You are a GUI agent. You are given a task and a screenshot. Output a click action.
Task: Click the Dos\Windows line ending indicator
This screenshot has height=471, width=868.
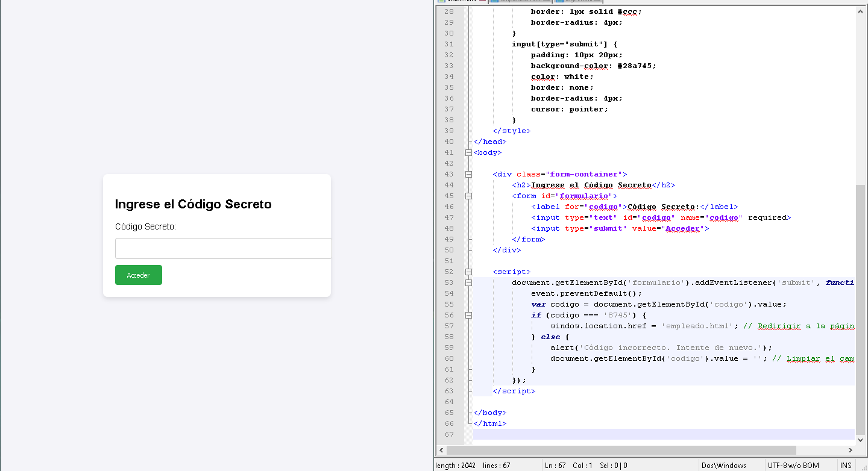[723, 466]
